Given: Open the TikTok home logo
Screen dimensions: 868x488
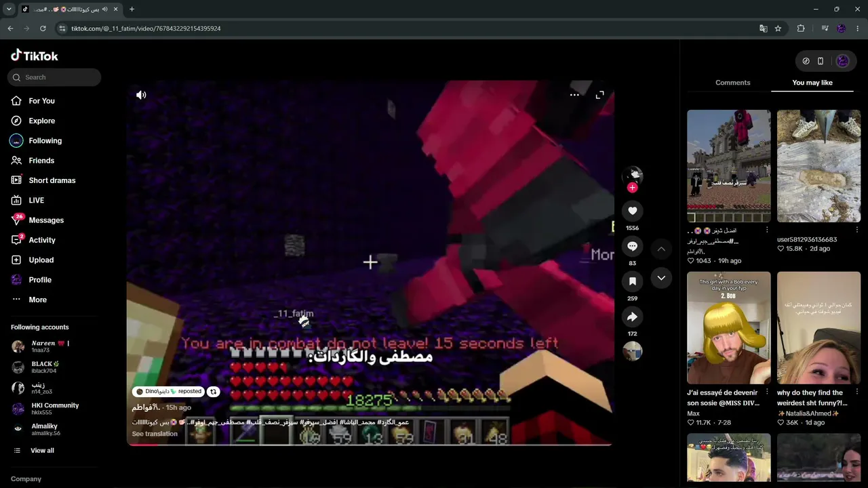Looking at the screenshot, I should [35, 56].
